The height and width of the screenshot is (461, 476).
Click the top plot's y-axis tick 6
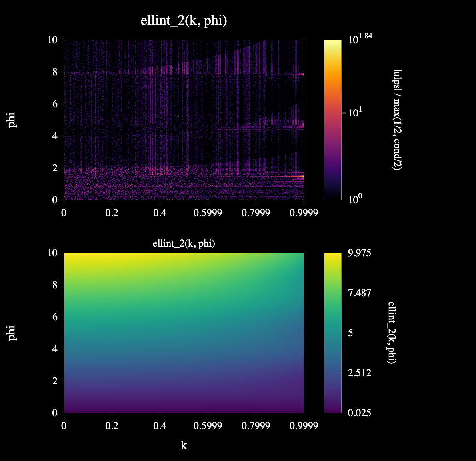(55, 104)
